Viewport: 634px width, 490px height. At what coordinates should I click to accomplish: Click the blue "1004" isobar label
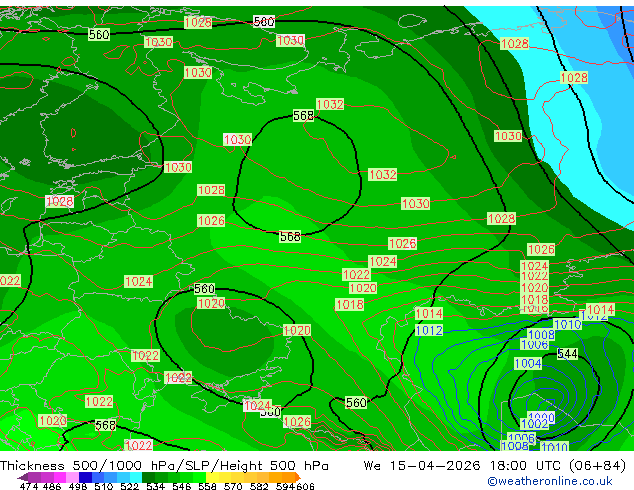tap(528, 363)
